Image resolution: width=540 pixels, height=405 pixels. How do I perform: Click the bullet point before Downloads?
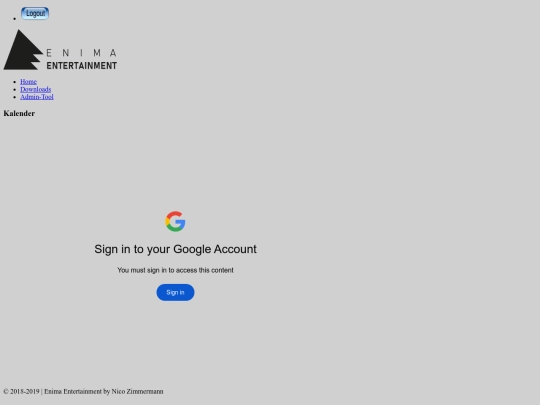coord(14,90)
